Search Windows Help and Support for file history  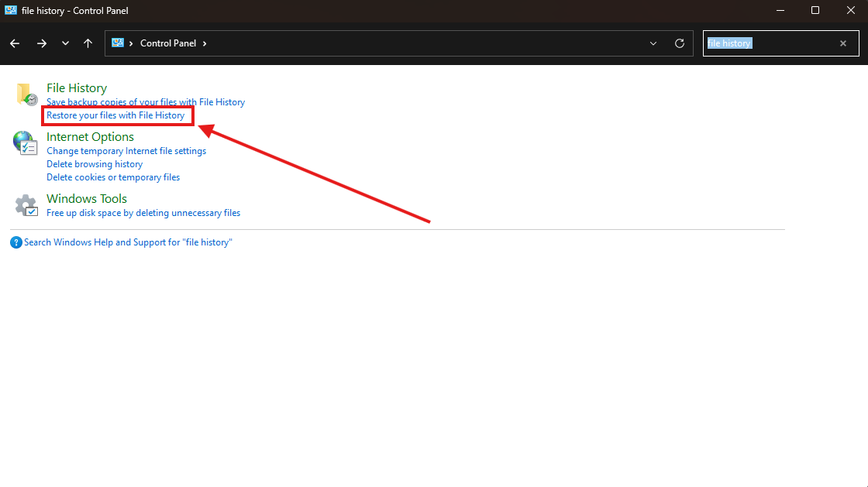[x=128, y=242]
